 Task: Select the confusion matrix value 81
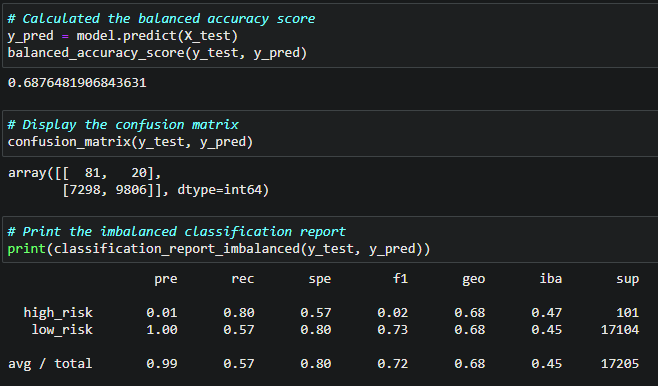point(92,173)
